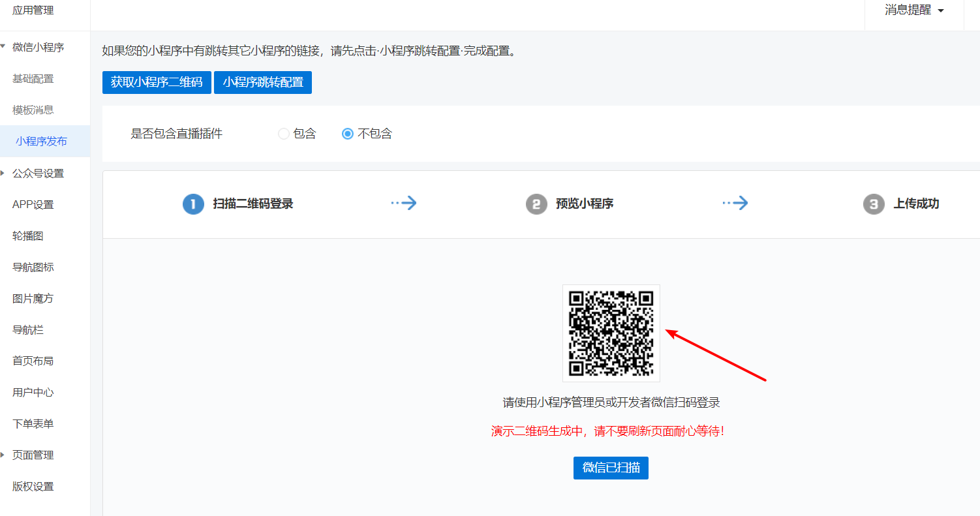The image size is (980, 516).
Task: Open APP设置 in the sidebar
Action: click(33, 204)
